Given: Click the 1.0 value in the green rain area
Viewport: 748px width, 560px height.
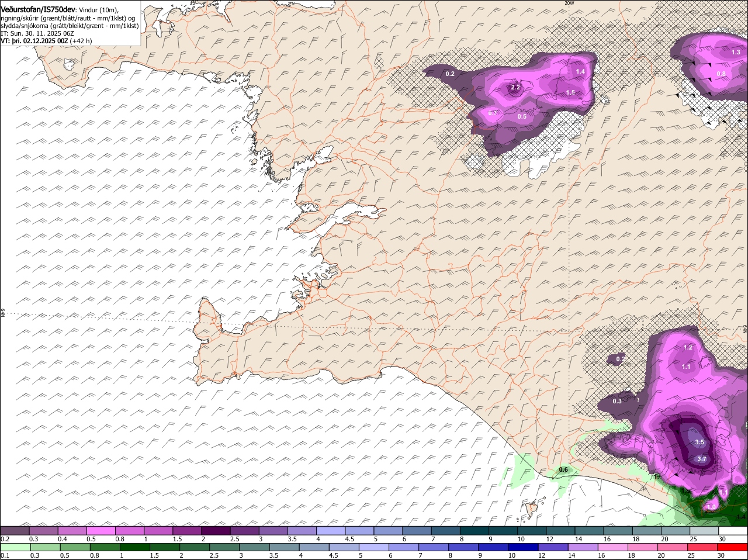Looking at the screenshot, I should point(712,507).
